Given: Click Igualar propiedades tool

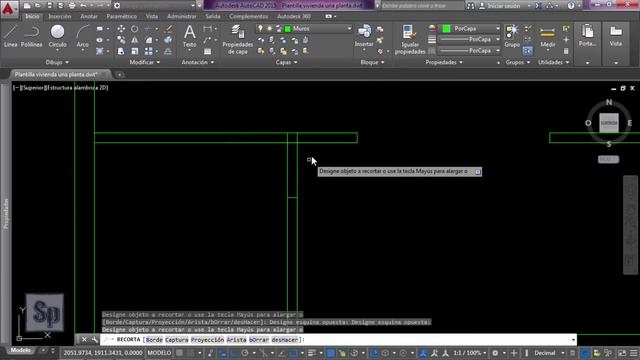Looking at the screenshot, I should pyautogui.click(x=410, y=39).
